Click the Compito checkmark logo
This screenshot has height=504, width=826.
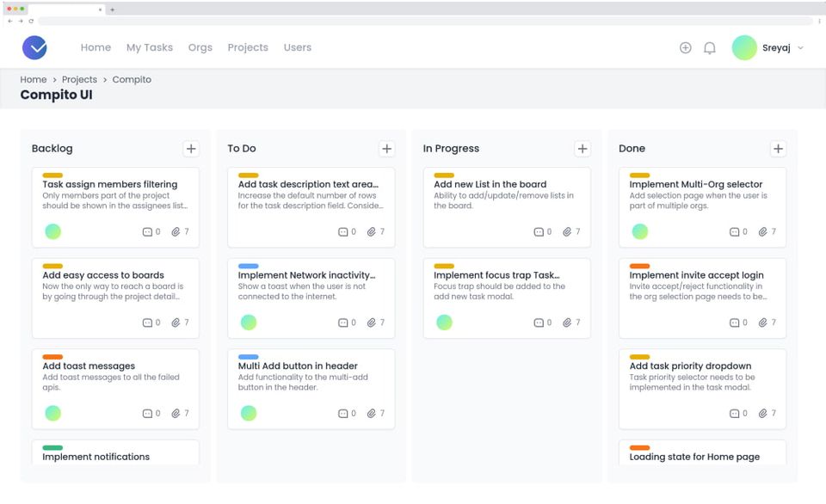34,48
